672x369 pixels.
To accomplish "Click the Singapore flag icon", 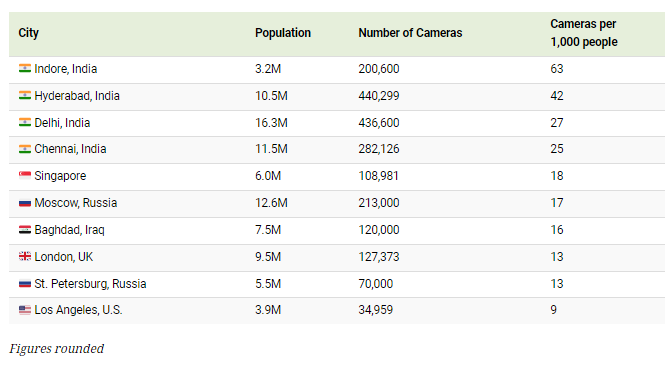I will click(25, 176).
